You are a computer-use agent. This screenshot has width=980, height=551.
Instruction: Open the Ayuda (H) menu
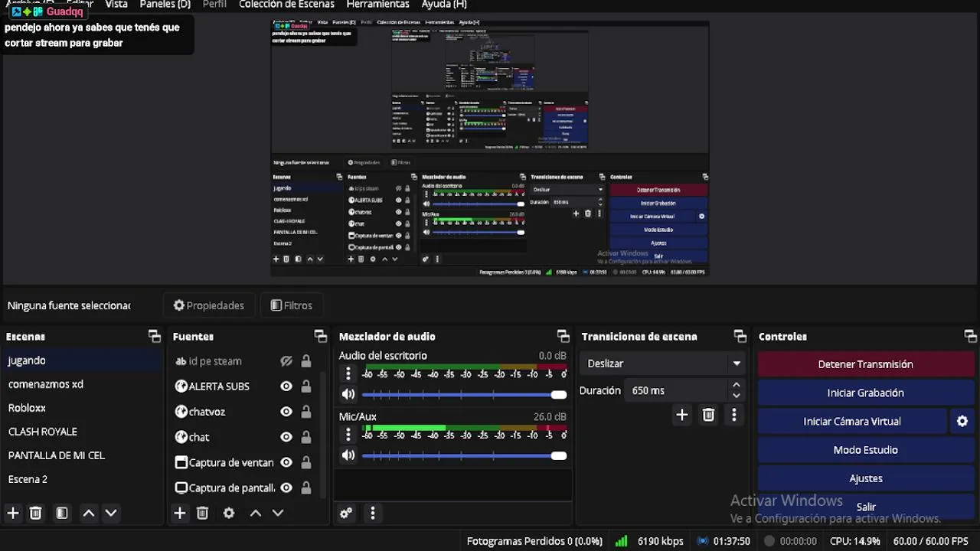[444, 5]
